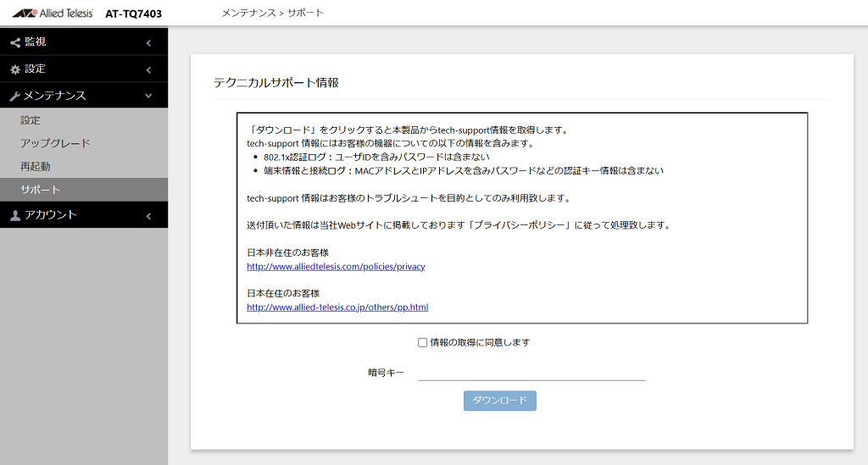Open 設定 under メンテナンス
The width and height of the screenshot is (868, 465).
point(84,120)
